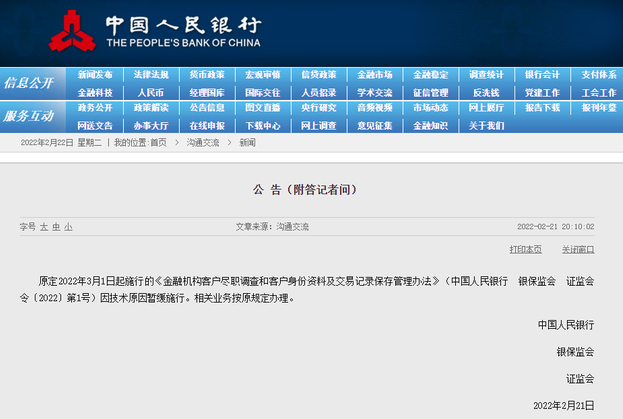623x419 pixels.
Task: Select 金融知识 navigation item
Action: (431, 126)
